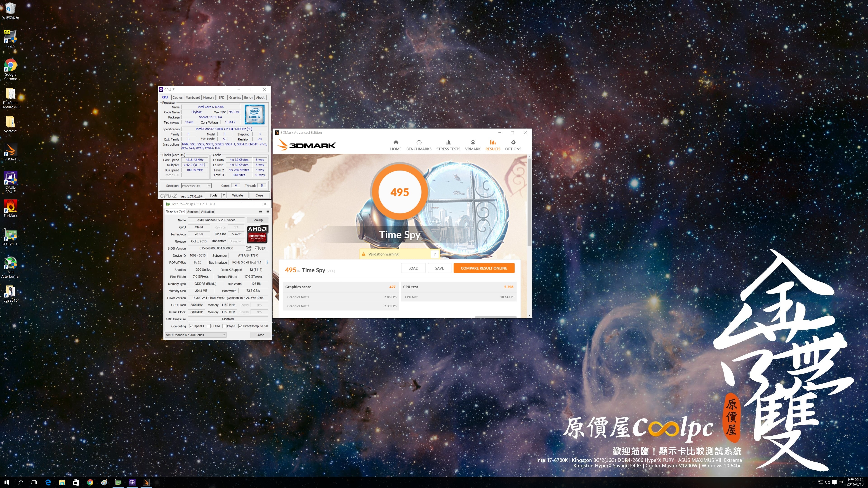Click the Tools button in CPU-Z

213,195
